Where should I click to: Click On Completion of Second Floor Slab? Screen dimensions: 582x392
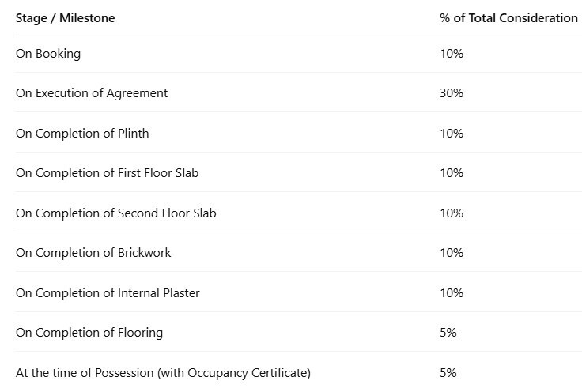pos(115,213)
